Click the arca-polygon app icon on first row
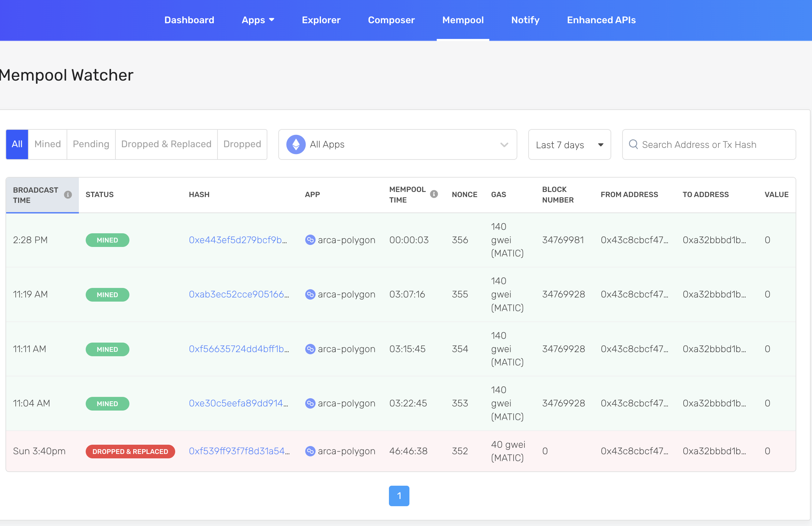This screenshot has height=526, width=812. coord(309,240)
